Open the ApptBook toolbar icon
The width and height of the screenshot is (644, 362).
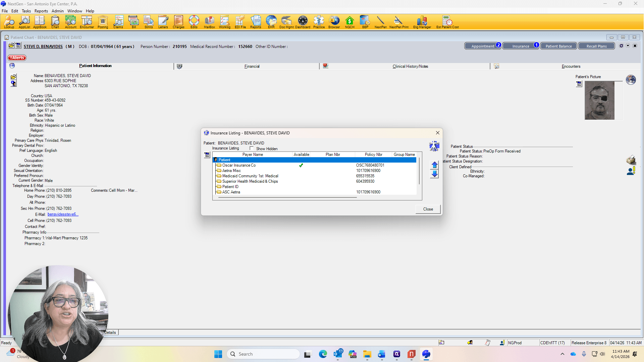pyautogui.click(x=40, y=22)
